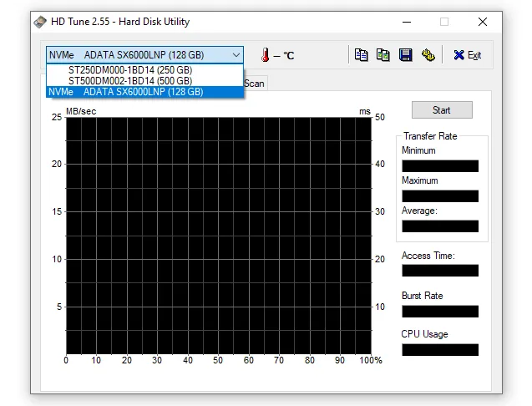Viewport: 532px width, 406px height.
Task: Switch to the Error Scan tab
Action: point(256,84)
